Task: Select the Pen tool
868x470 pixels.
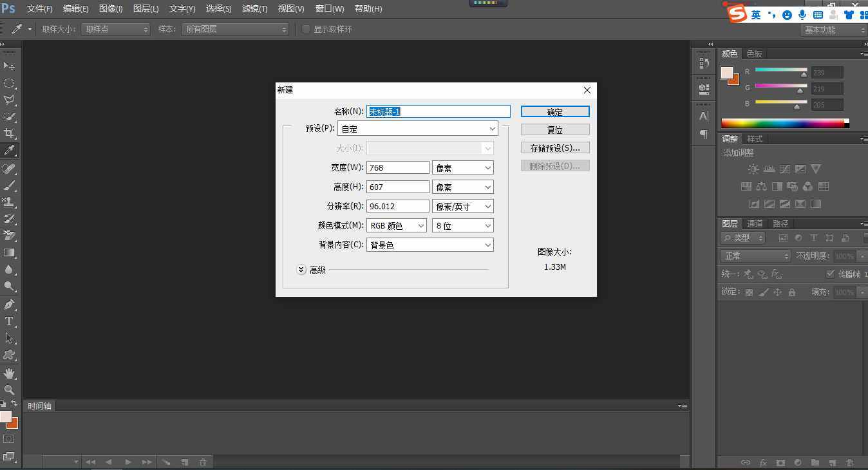Action: tap(9, 305)
